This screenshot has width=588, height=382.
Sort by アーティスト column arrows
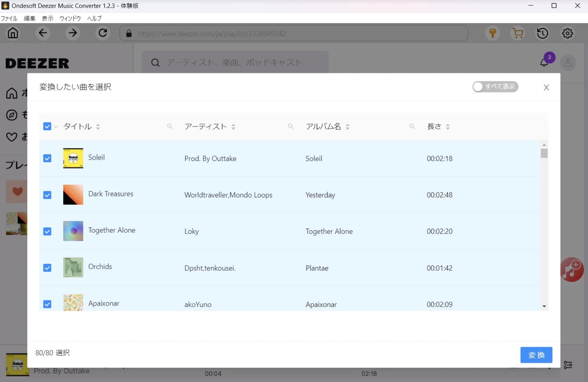pyautogui.click(x=233, y=127)
